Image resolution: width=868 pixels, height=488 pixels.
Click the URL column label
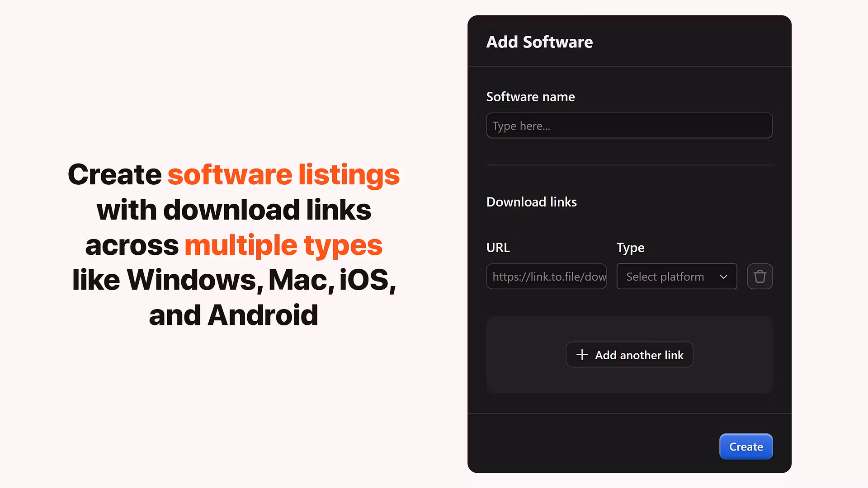click(498, 248)
